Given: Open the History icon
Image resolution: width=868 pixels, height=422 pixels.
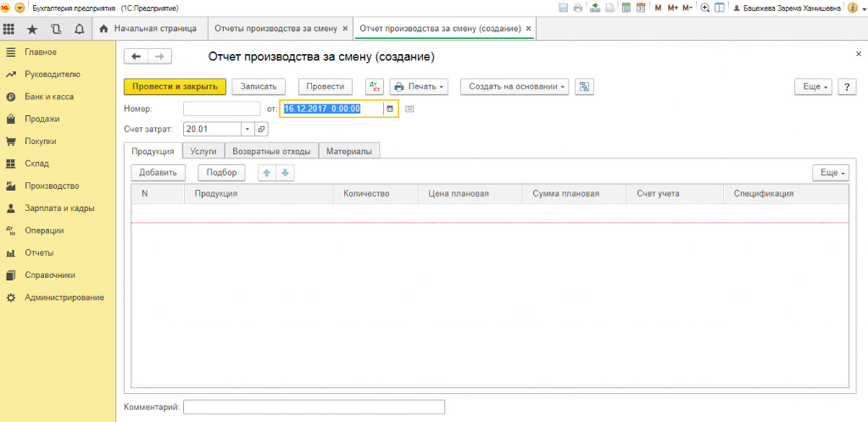Looking at the screenshot, I should click(56, 29).
